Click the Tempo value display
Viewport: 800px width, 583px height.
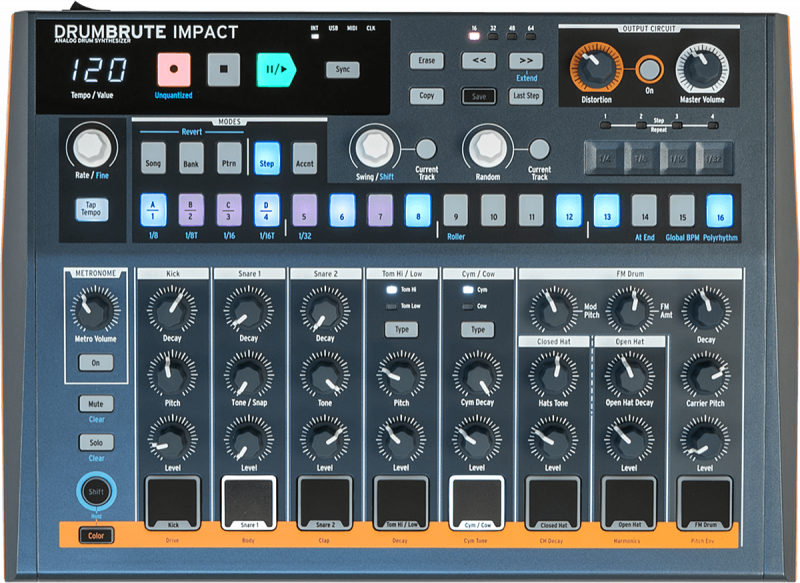pos(99,70)
